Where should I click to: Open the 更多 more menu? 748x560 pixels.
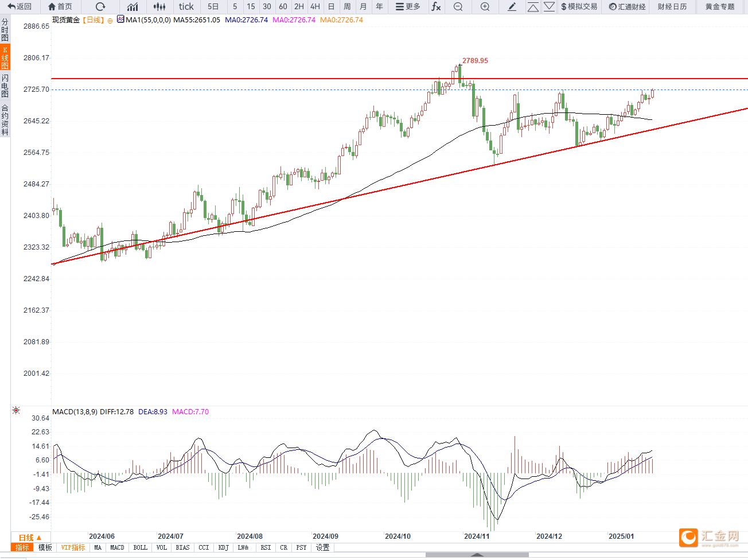click(x=408, y=7)
